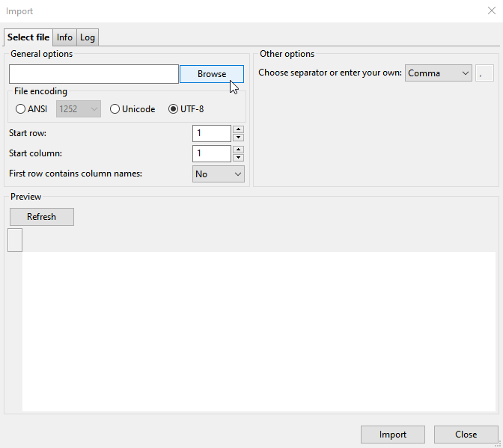Decrease the Start column value
Image resolution: width=503 pixels, height=448 pixels.
tap(238, 158)
